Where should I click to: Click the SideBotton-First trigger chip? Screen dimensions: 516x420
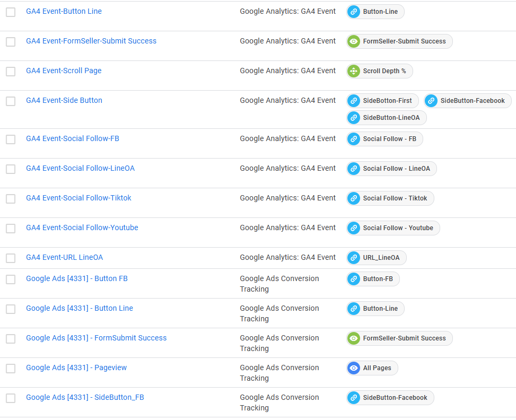(x=382, y=101)
